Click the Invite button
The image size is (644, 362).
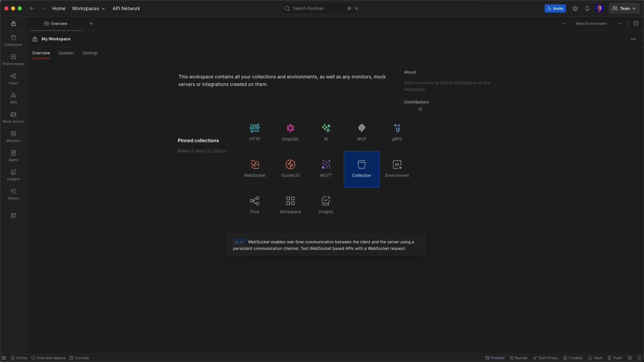click(x=555, y=8)
